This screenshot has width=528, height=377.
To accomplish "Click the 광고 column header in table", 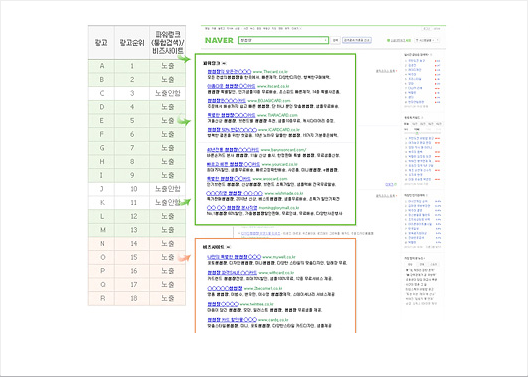I will pyautogui.click(x=101, y=43).
